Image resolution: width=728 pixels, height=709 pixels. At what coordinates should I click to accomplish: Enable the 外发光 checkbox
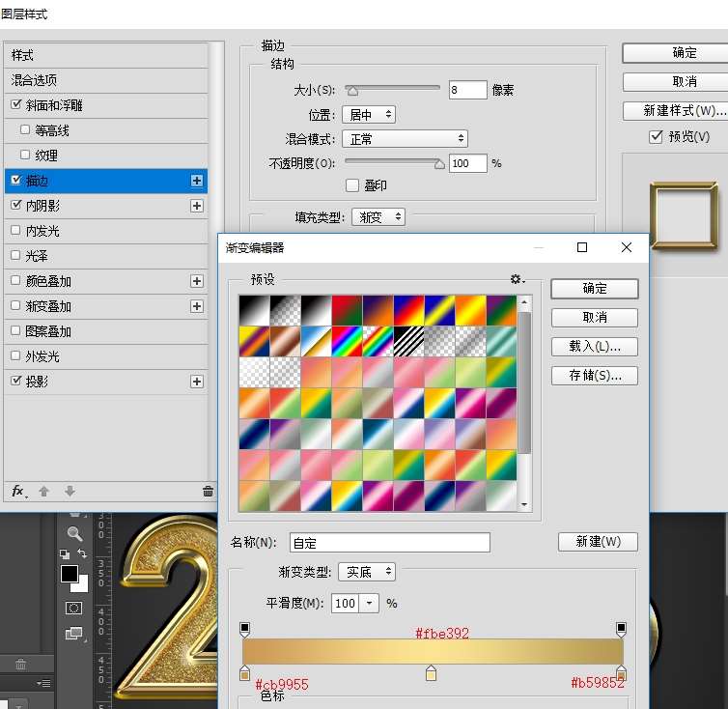point(14,356)
